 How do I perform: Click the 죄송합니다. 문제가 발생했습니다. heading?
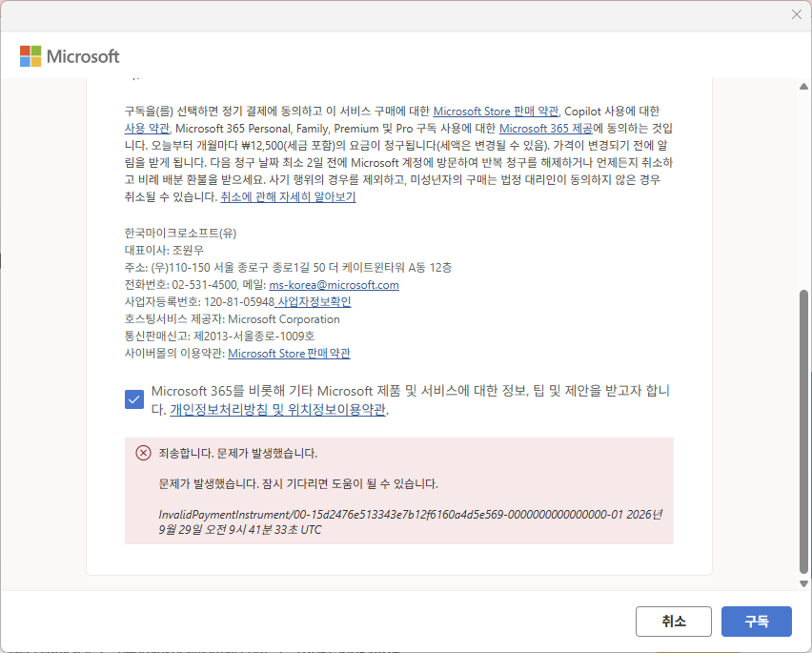pyautogui.click(x=237, y=453)
